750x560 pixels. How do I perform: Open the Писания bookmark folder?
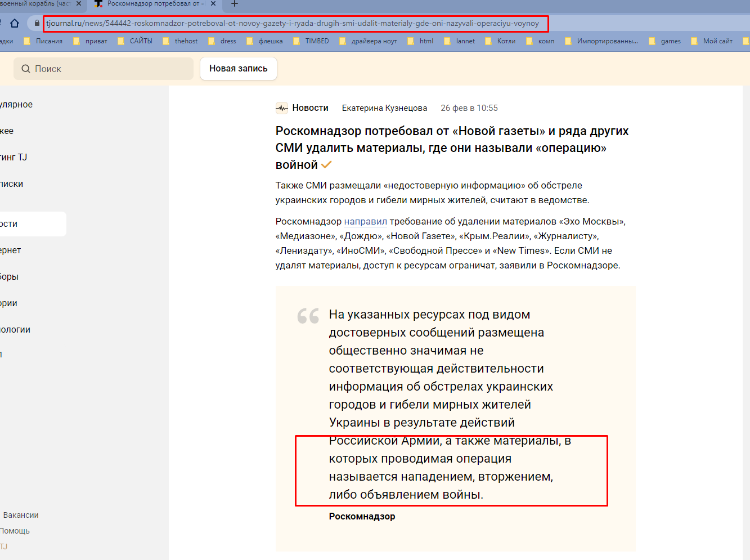pyautogui.click(x=43, y=41)
